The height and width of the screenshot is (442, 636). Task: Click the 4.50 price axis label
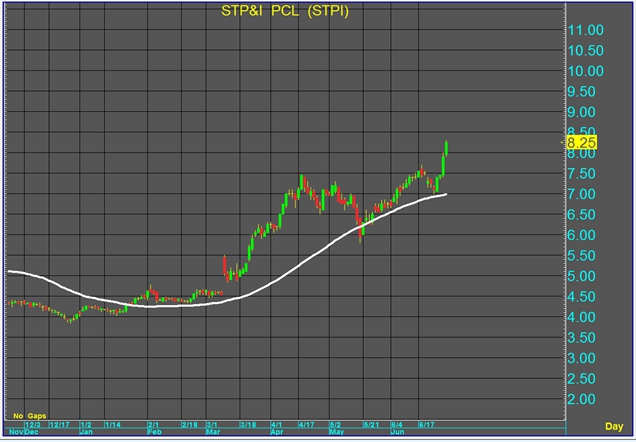(x=581, y=297)
